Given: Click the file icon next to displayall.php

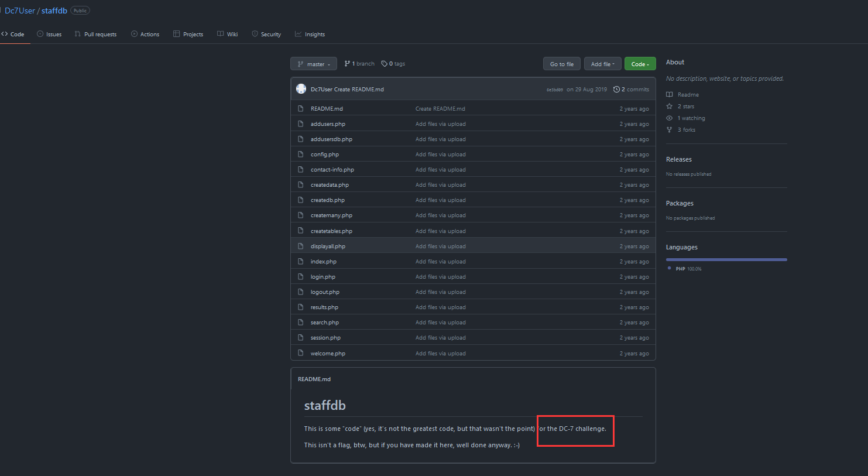Looking at the screenshot, I should (x=300, y=246).
